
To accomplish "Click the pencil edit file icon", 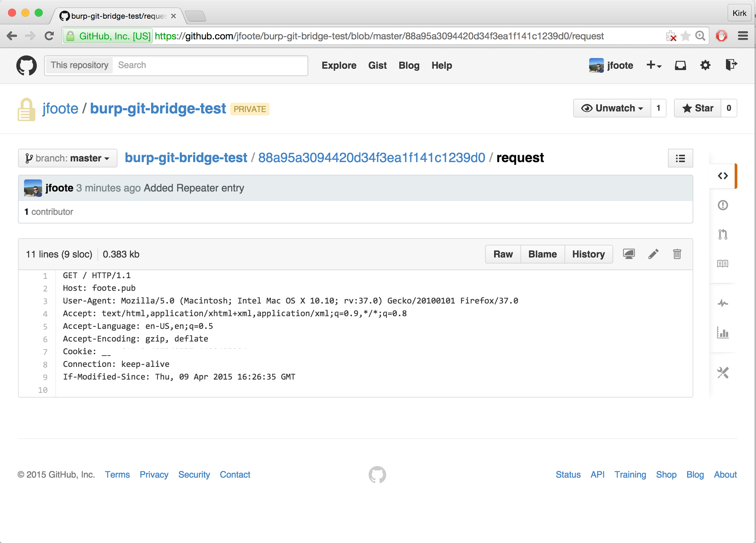I will [x=653, y=254].
